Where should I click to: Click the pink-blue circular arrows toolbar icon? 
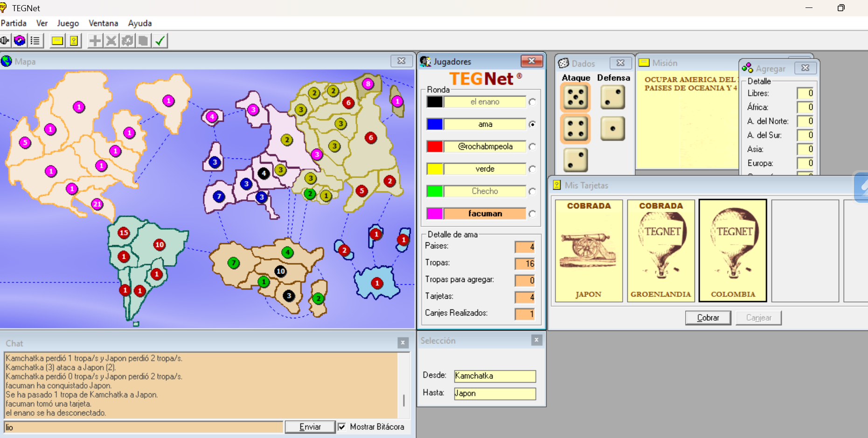pos(20,41)
